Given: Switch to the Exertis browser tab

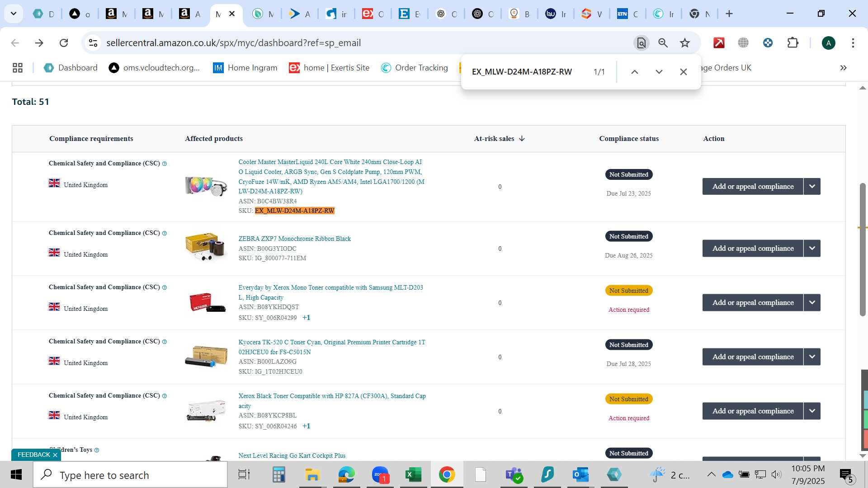Looking at the screenshot, I should 373,14.
